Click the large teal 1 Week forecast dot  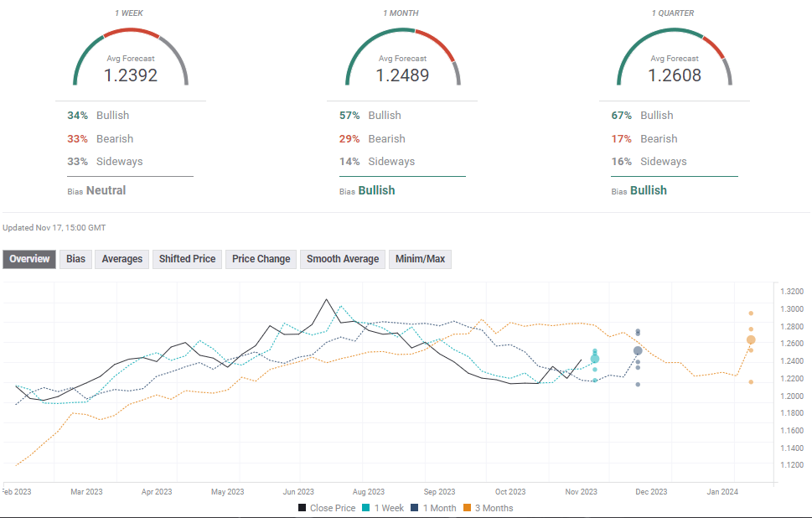[x=595, y=359]
